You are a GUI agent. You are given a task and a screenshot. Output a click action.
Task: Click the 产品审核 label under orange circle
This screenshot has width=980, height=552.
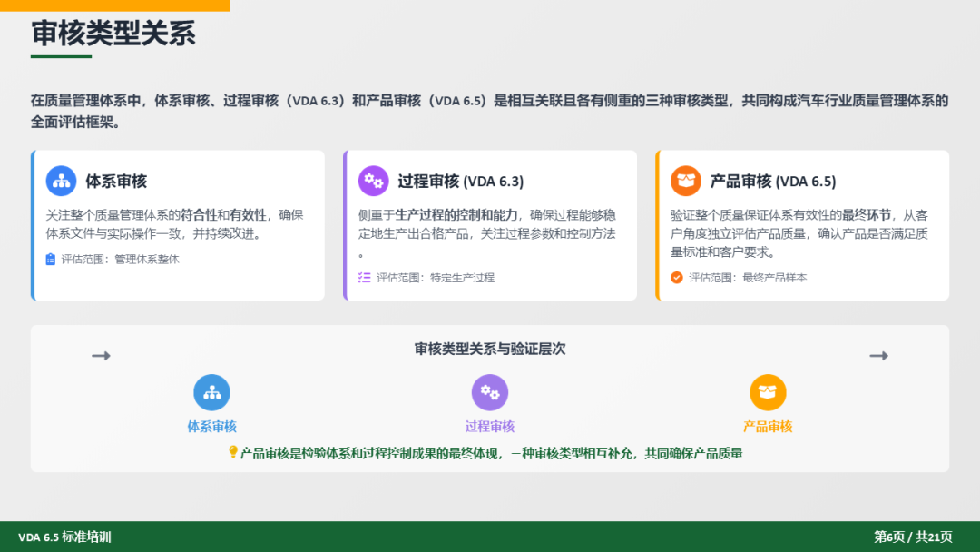click(x=768, y=427)
